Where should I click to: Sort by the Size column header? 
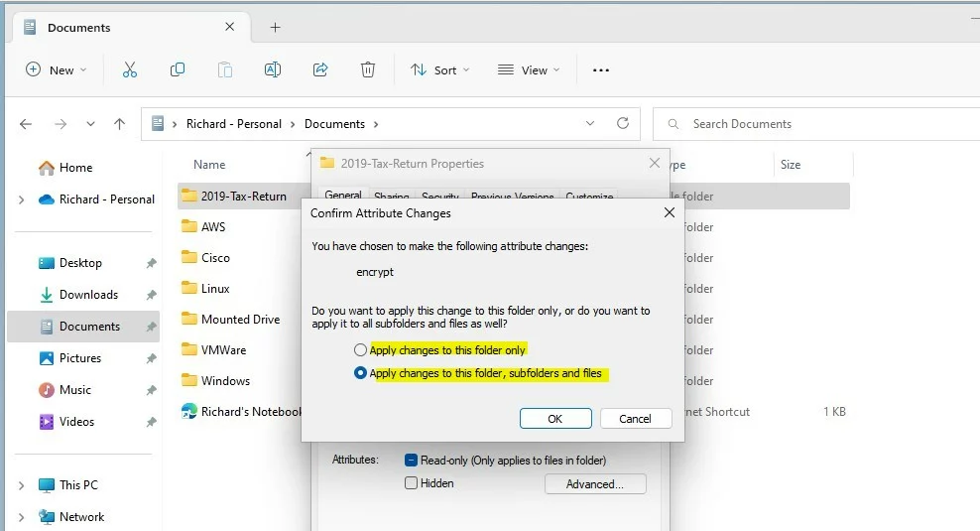pos(791,165)
